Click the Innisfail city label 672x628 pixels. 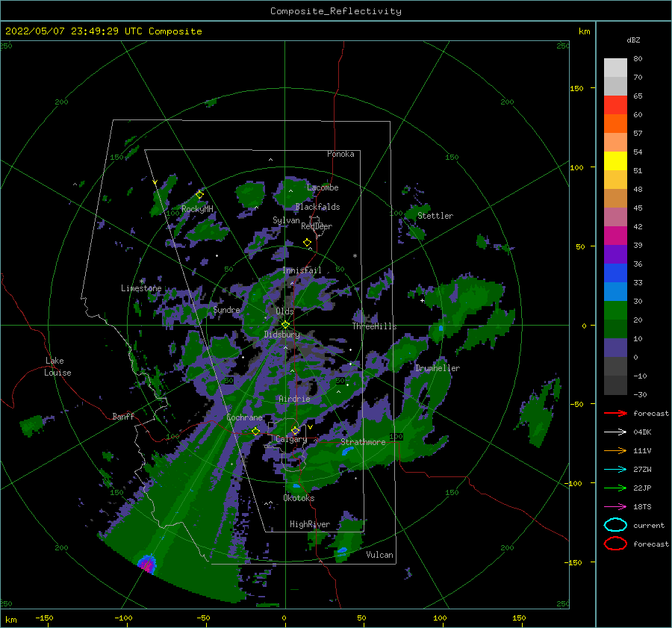click(x=302, y=270)
